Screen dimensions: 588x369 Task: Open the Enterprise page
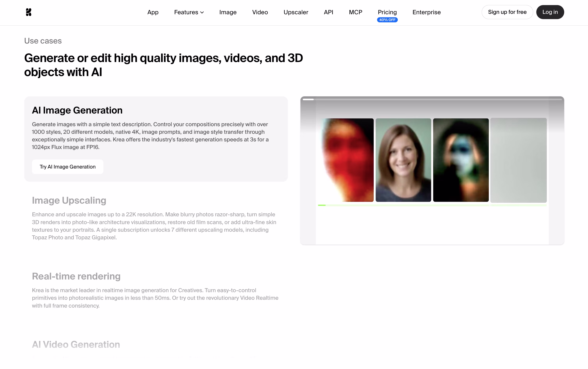click(426, 12)
